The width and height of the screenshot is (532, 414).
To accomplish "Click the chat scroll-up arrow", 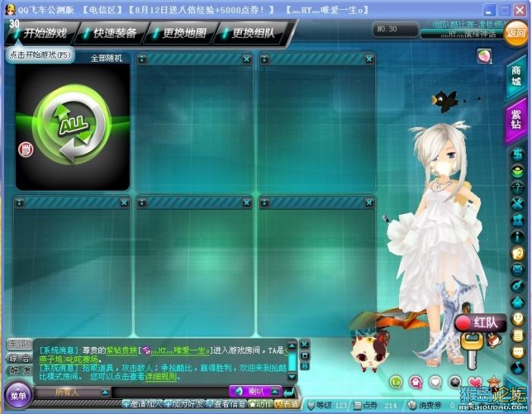I will pyautogui.click(x=292, y=346).
